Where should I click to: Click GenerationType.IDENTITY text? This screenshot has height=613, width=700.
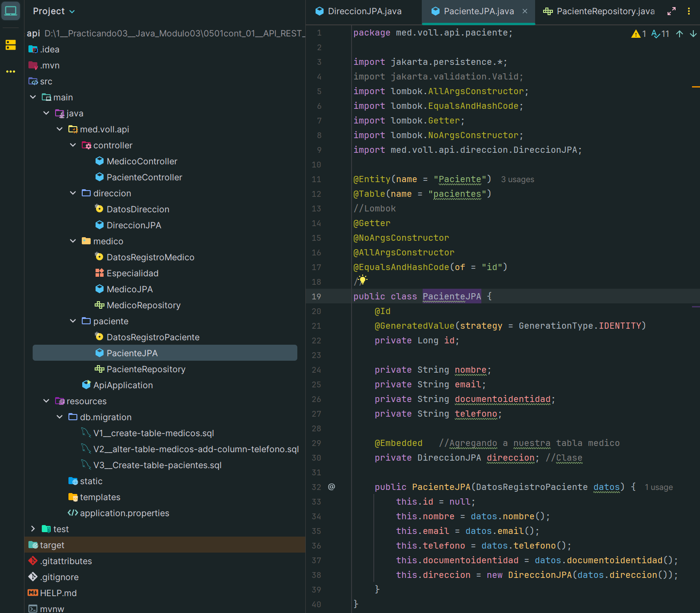coord(580,326)
